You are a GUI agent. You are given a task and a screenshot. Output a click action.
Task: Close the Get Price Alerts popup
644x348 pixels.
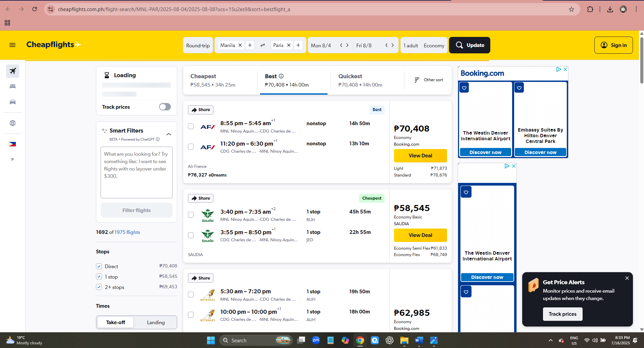[627, 278]
